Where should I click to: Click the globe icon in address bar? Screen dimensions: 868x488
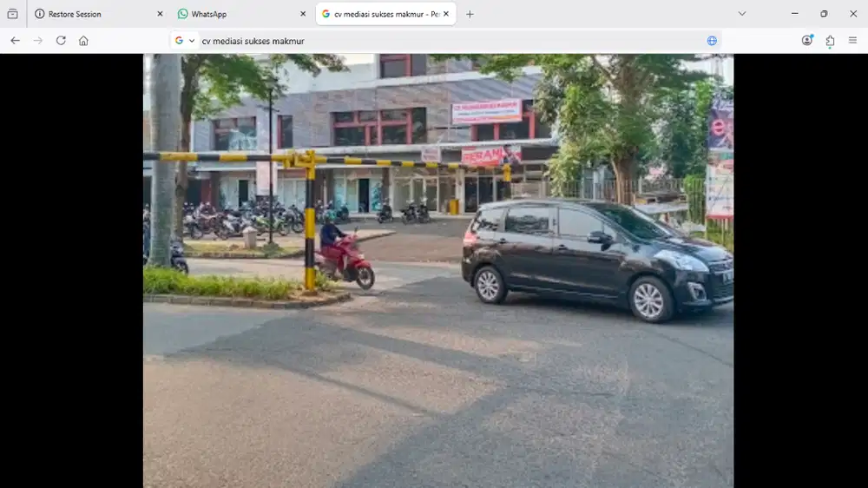coord(712,41)
